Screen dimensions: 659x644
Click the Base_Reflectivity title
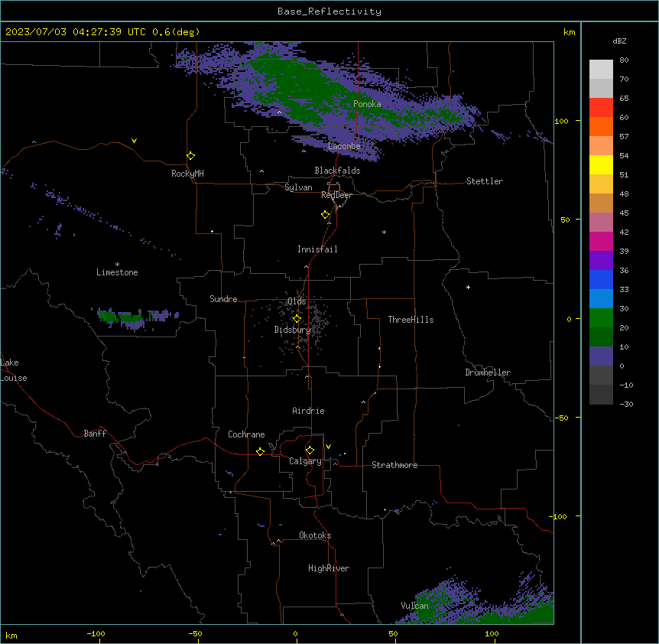click(329, 11)
